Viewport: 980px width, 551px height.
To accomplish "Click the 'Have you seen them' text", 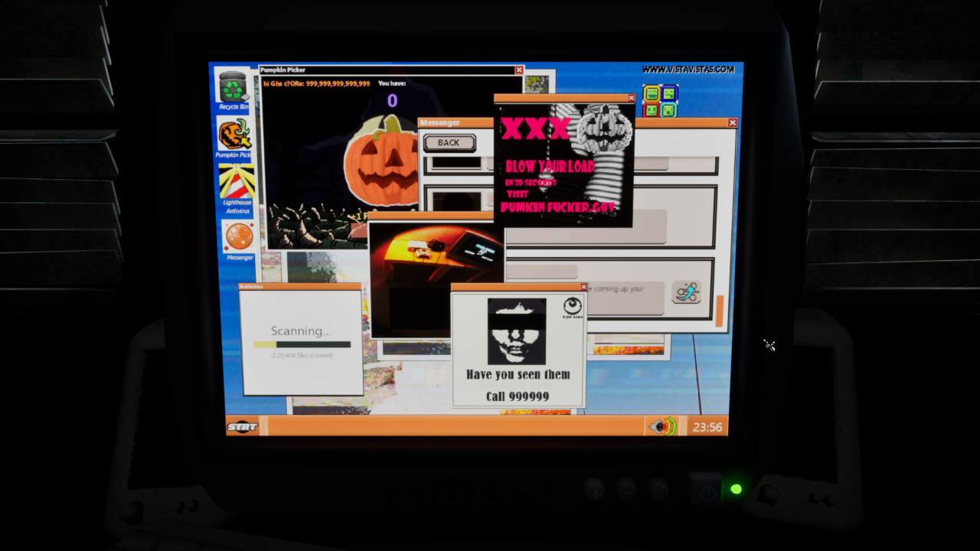I will click(518, 374).
